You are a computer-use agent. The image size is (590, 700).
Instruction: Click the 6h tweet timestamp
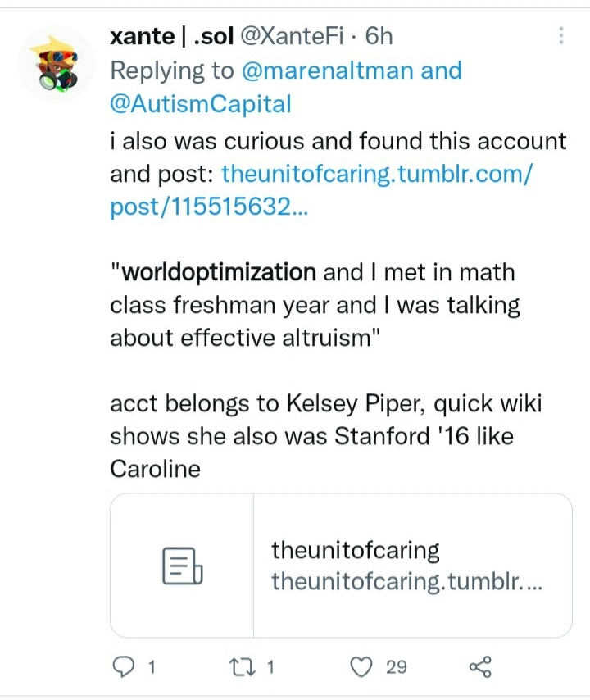click(379, 36)
